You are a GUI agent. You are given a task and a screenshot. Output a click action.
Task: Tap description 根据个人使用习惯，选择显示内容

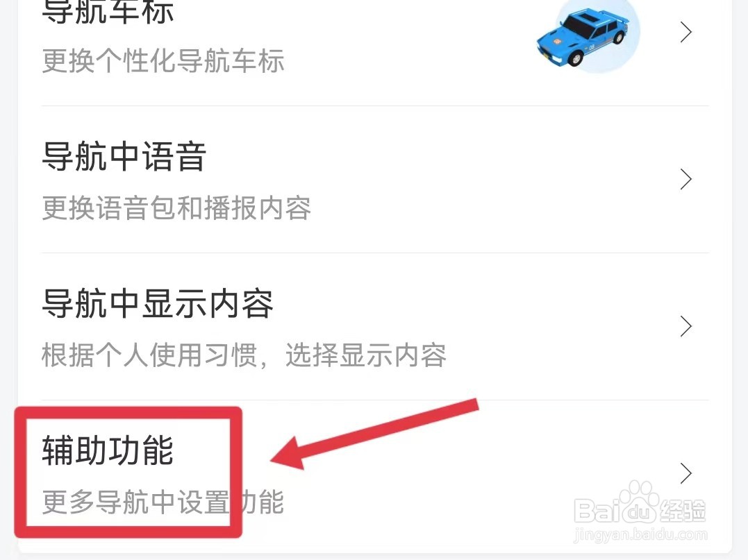point(244,355)
